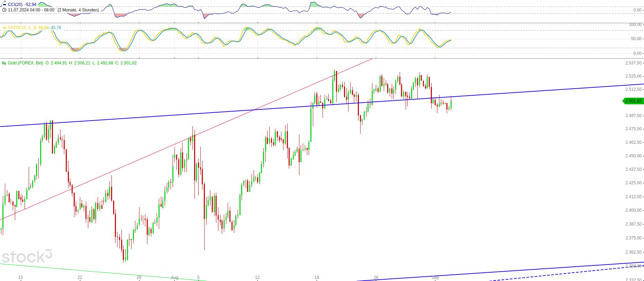Select the Gold (FOREX, Bid) instrument label
This screenshot has width=644, height=281.
[x=26, y=63]
